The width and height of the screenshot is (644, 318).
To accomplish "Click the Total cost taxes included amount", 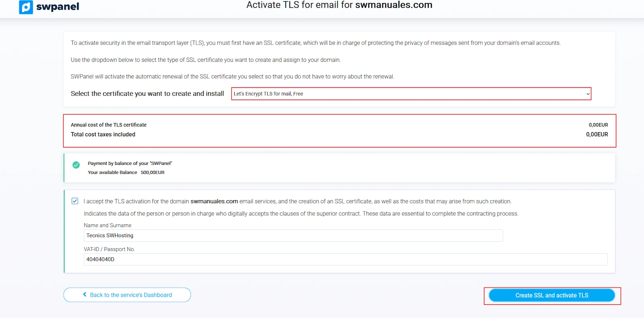I will 597,134.
